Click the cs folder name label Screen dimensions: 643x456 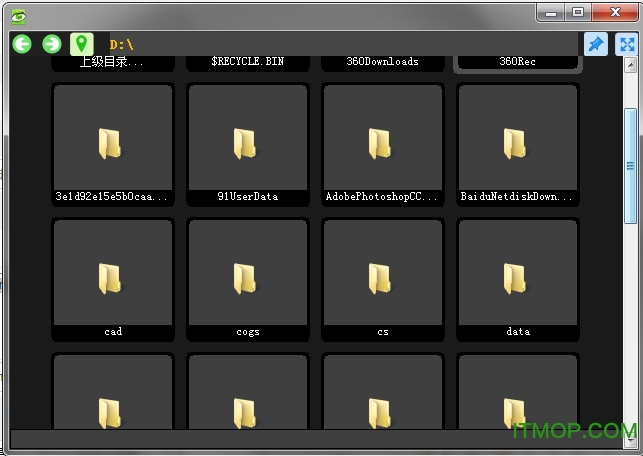click(383, 332)
